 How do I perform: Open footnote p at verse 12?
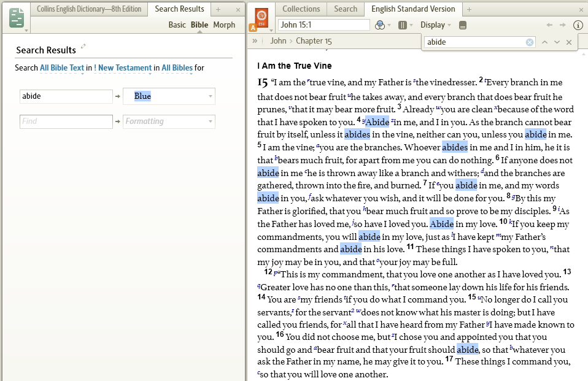(x=276, y=274)
